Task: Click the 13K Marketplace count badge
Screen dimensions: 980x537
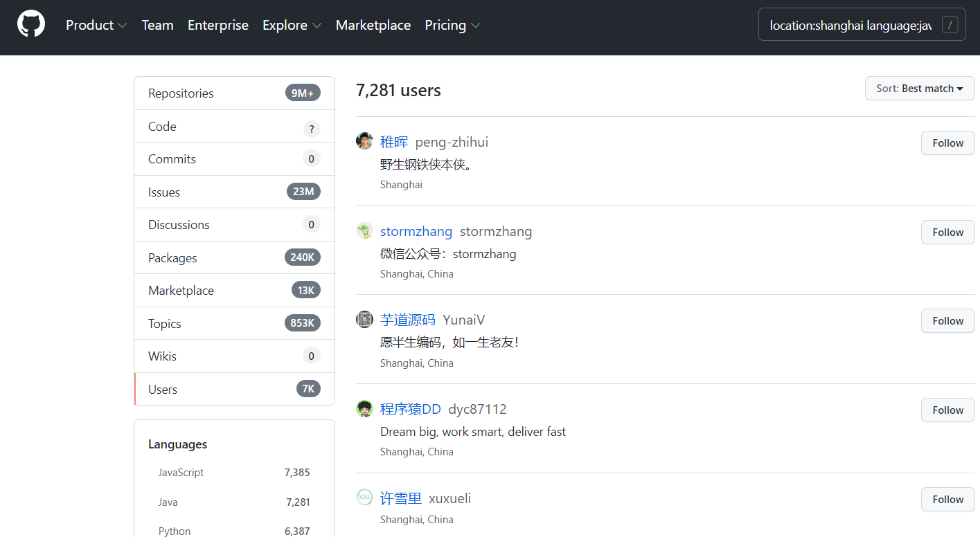Action: click(x=306, y=291)
